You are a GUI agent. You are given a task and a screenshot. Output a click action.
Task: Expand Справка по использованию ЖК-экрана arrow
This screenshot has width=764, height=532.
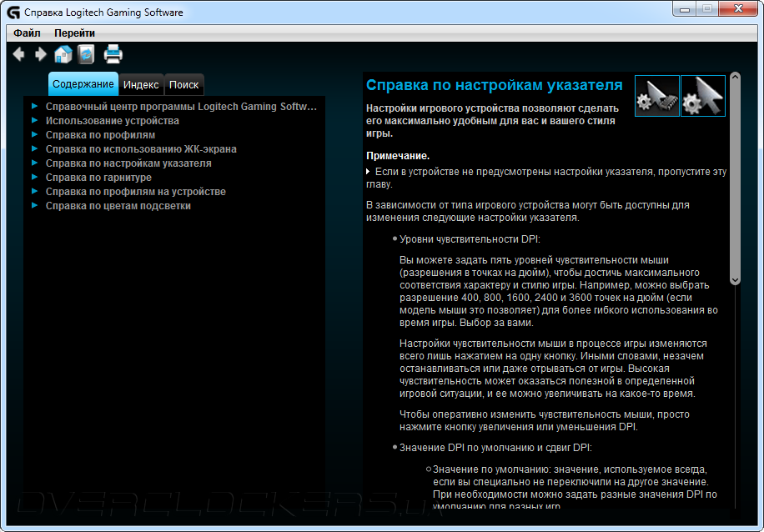click(x=34, y=148)
